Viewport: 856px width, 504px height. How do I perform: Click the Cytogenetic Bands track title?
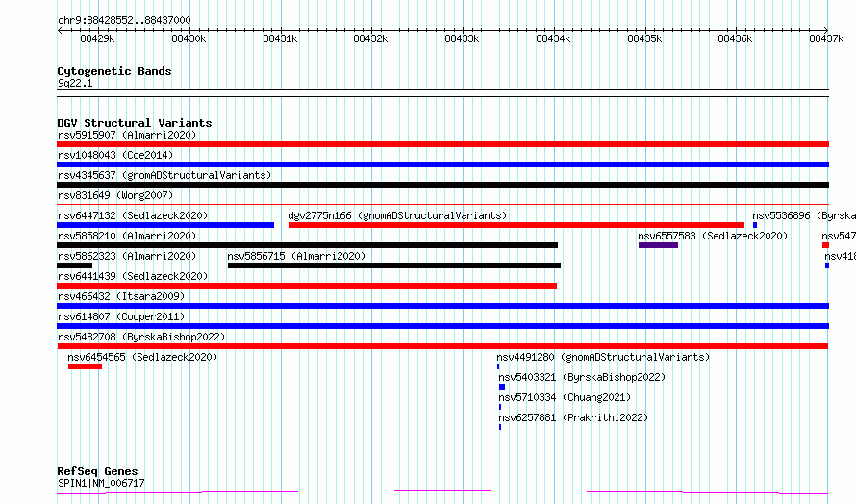114,71
